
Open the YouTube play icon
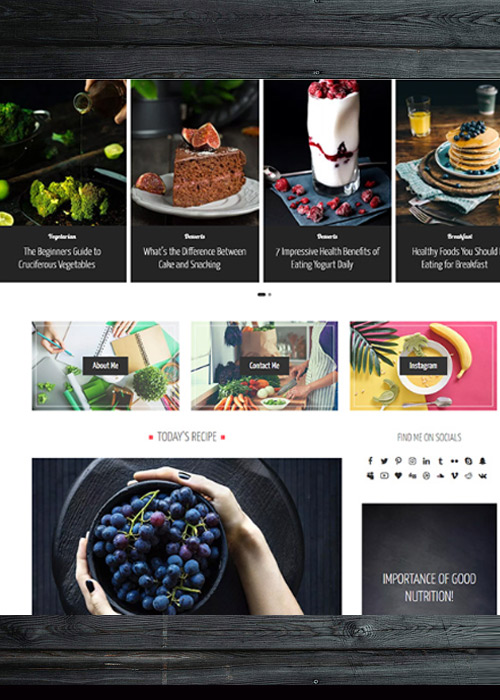coord(384,475)
